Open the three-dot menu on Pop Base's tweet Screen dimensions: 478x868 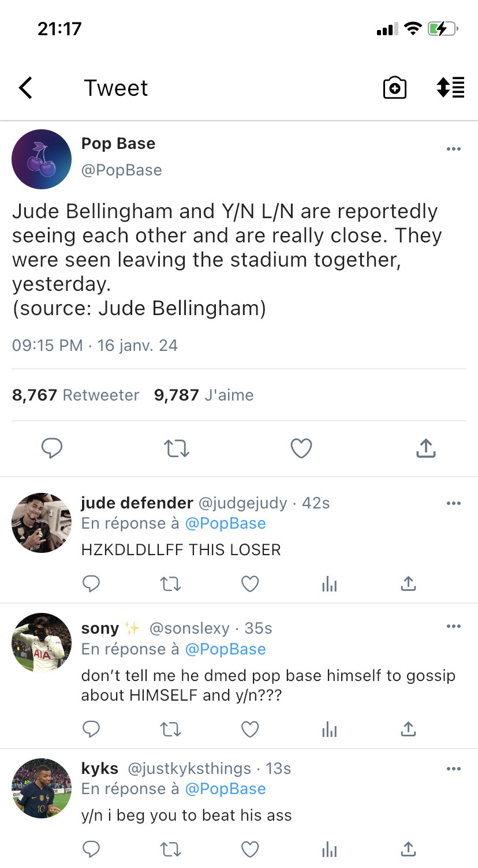click(x=454, y=149)
